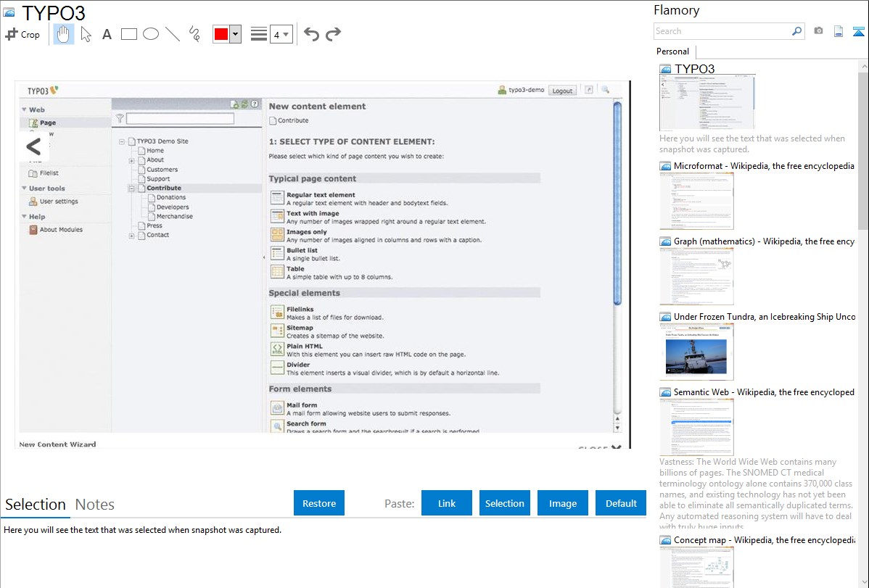This screenshot has width=869, height=588.
Task: Select the Crop tool
Action: [22, 34]
